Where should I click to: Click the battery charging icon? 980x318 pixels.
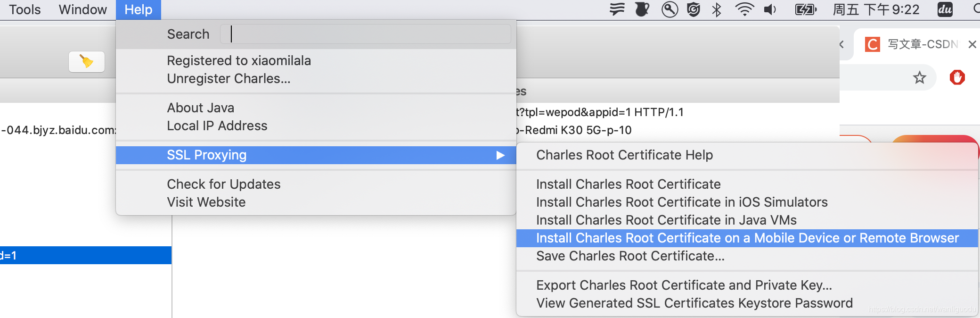806,9
